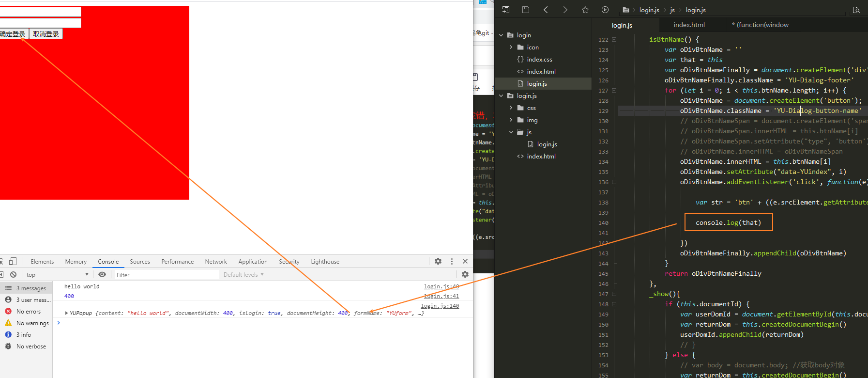This screenshot has height=378, width=868.
Task: Click the 确定登录 button
Action: [14, 34]
